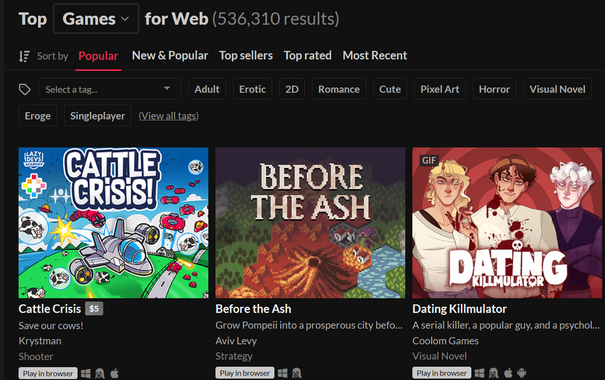
Task: Click the Windows icon under Cattle Crisis
Action: coord(86,373)
